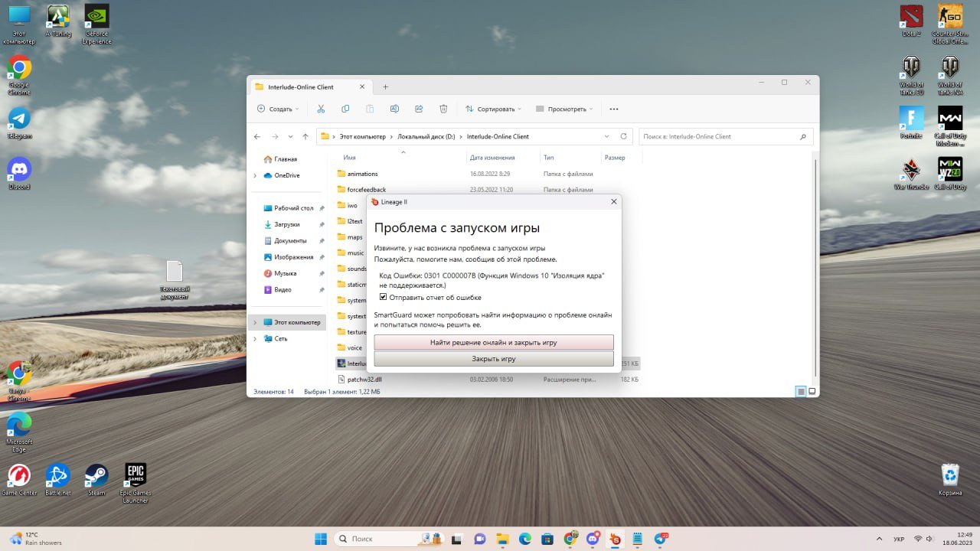Click the taskbar clock showing 12:49

(x=958, y=539)
